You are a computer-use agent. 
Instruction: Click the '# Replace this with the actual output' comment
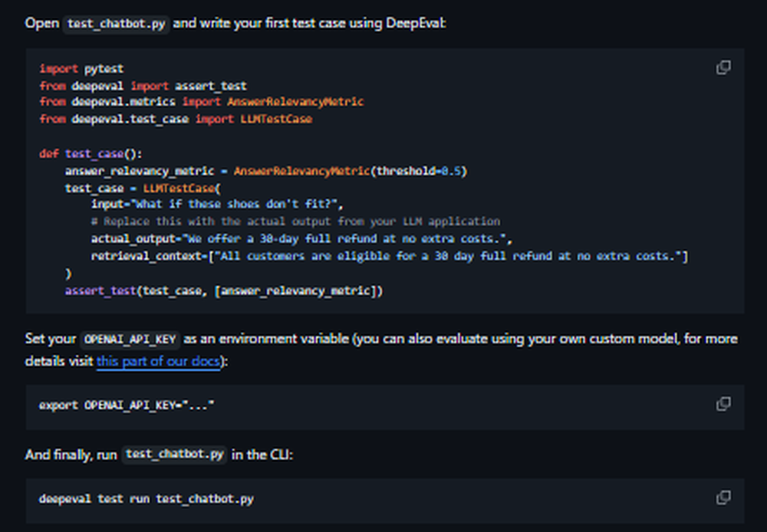pos(295,222)
